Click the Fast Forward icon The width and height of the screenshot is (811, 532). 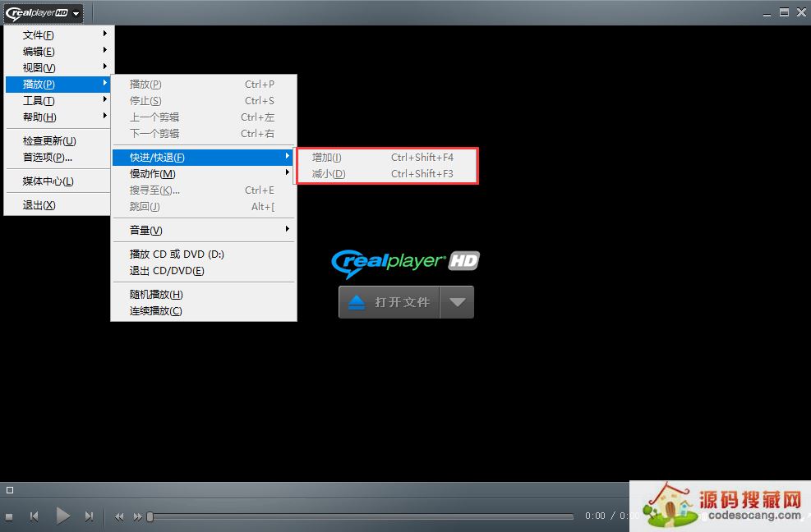pos(136,516)
